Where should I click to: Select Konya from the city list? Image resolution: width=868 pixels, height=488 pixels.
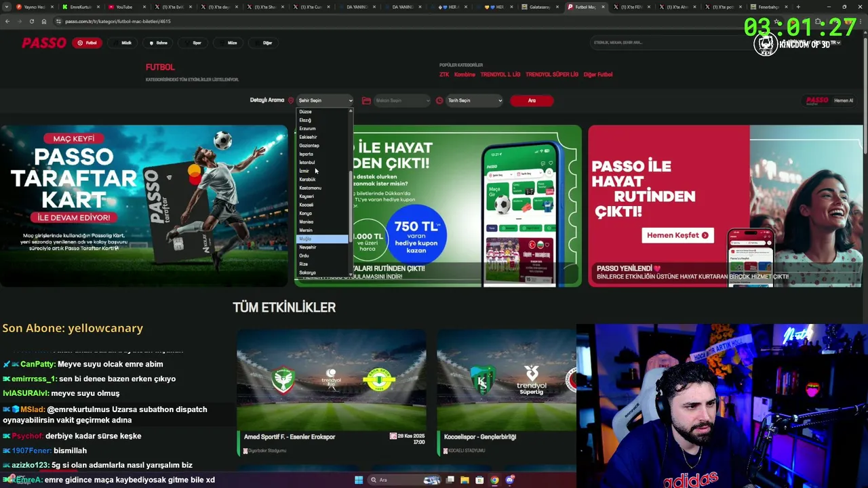click(323, 213)
